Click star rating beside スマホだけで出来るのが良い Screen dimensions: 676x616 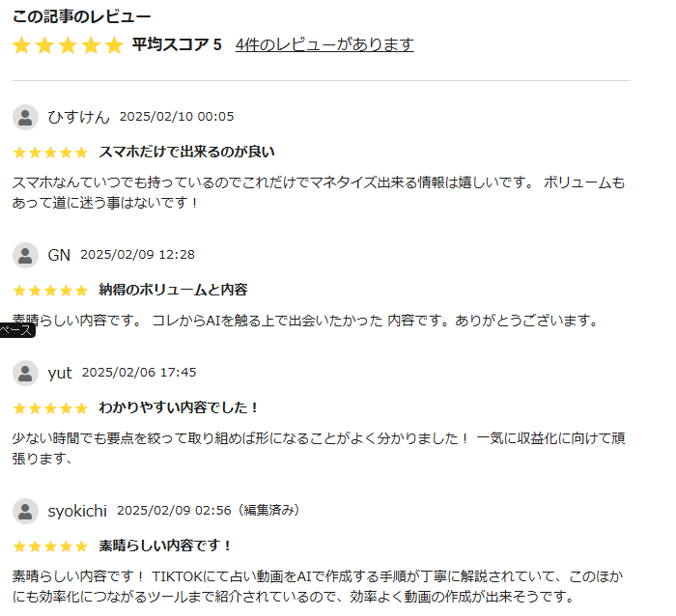click(x=50, y=153)
